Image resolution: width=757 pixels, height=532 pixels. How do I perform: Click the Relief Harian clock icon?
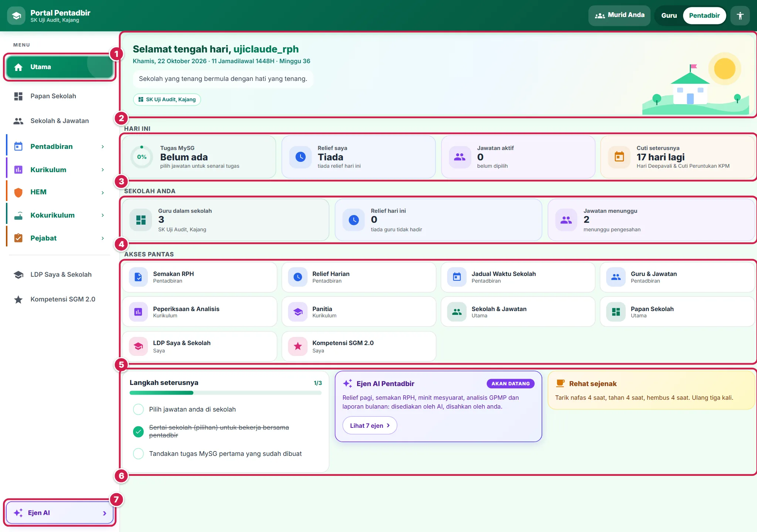pyautogui.click(x=298, y=277)
